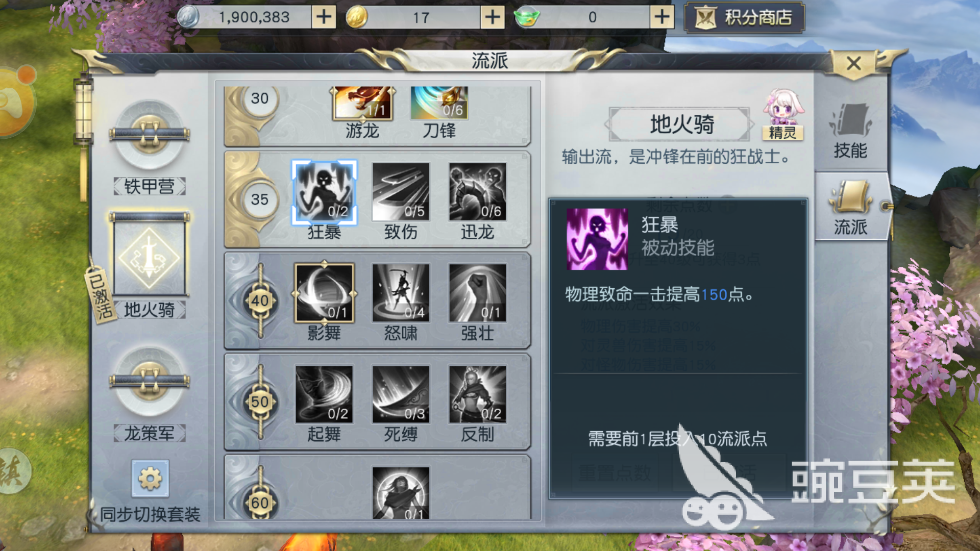This screenshot has height=551, width=980.
Task: Select the 迅龙 skill icon
Action: pyautogui.click(x=478, y=192)
